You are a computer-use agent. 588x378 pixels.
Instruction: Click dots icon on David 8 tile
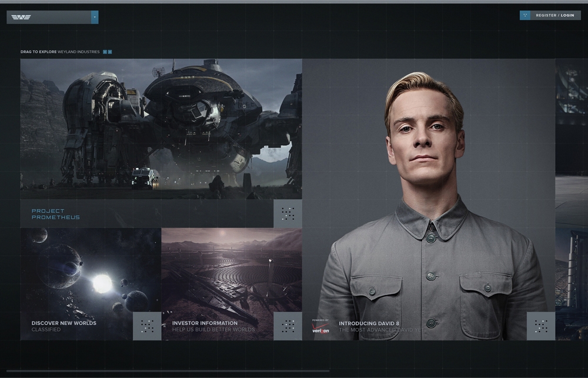coord(541,326)
